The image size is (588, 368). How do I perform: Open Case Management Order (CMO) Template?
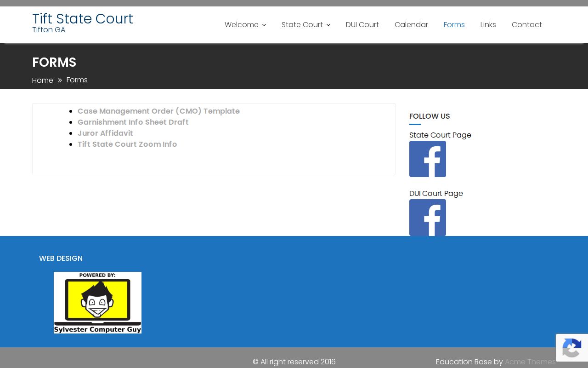158,111
